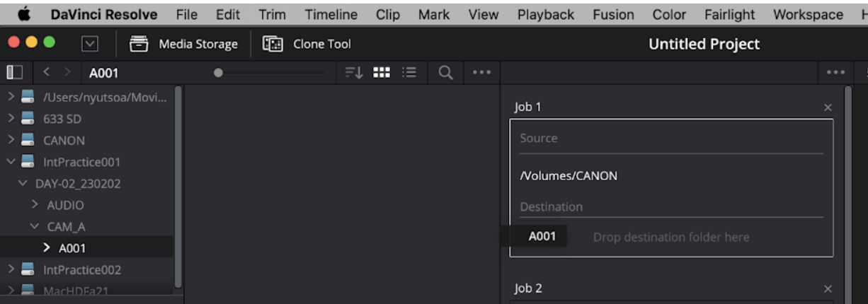Open the Apple menu
Image resolution: width=868 pixels, height=304 pixels.
[25, 14]
